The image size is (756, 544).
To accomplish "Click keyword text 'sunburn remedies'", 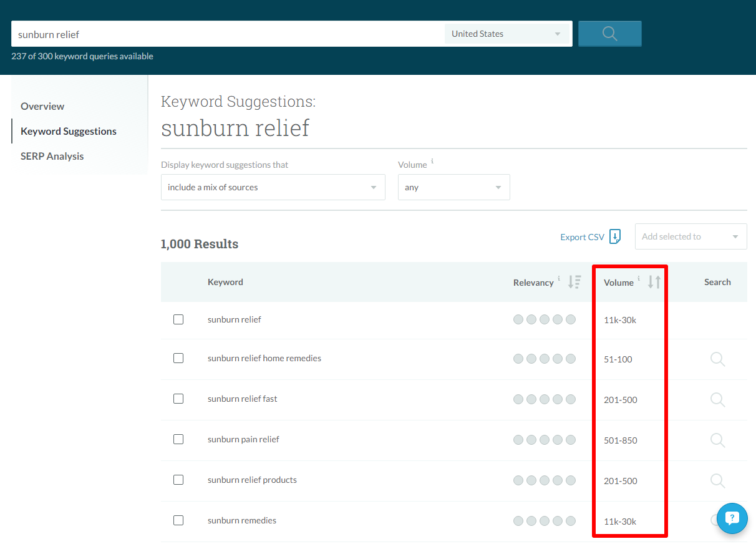I will point(242,520).
